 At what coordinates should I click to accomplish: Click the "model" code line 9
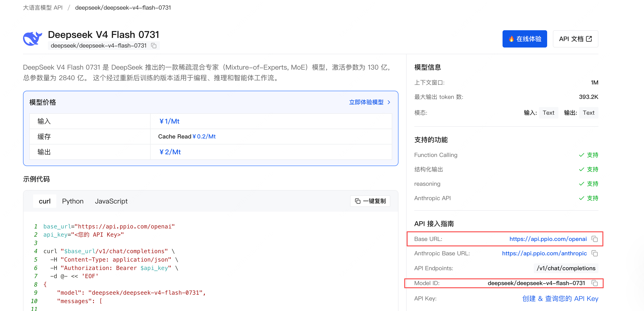(131, 293)
